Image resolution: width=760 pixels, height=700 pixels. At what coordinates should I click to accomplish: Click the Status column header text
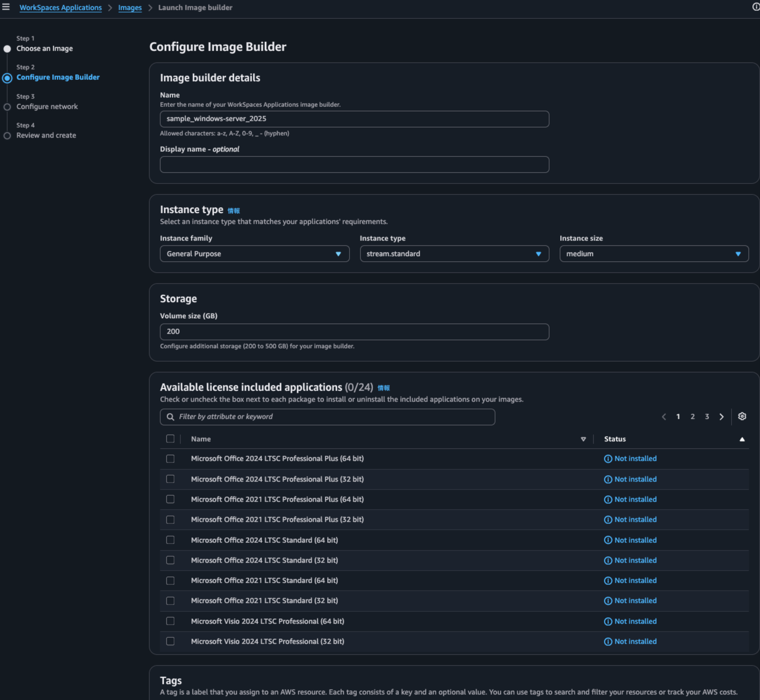[614, 439]
